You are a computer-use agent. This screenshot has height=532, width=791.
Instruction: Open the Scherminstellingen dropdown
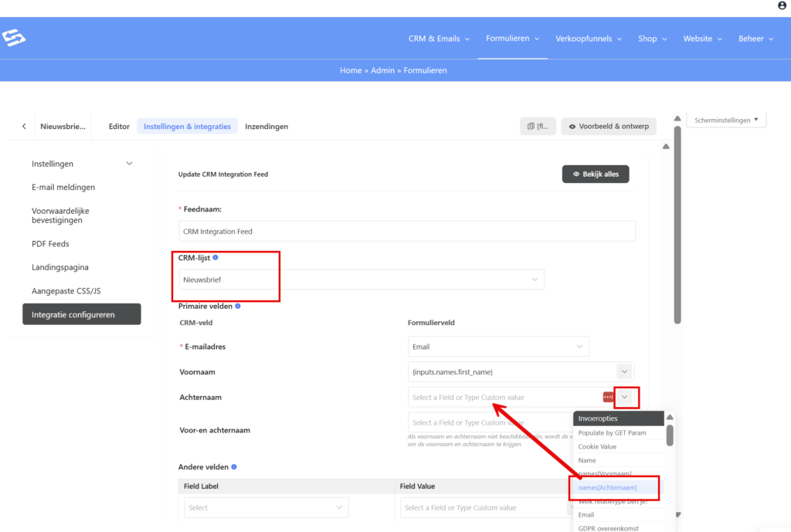[726, 120]
